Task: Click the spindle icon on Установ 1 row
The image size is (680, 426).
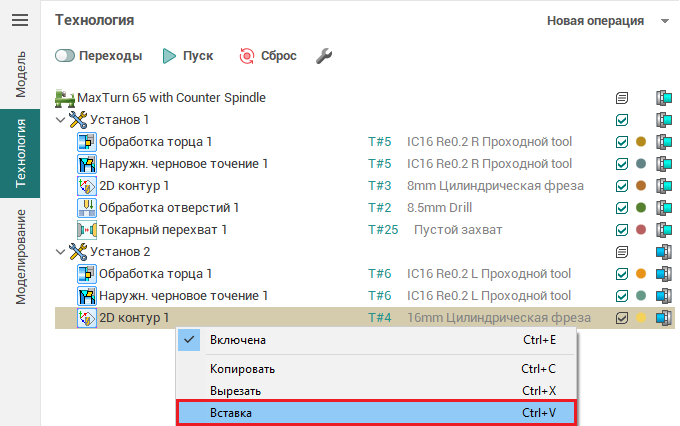Action: pos(662,120)
